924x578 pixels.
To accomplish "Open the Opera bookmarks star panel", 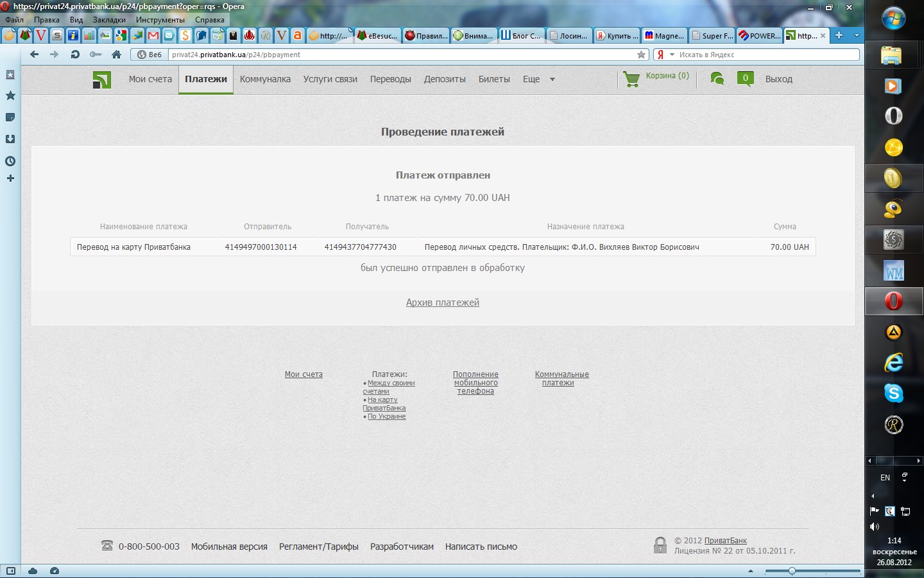I will [10, 96].
